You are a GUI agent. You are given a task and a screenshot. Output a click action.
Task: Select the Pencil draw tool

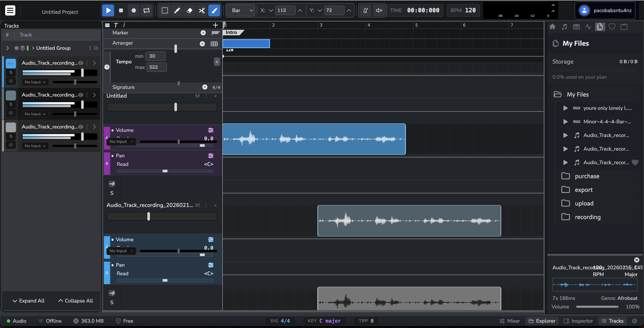coord(177,10)
